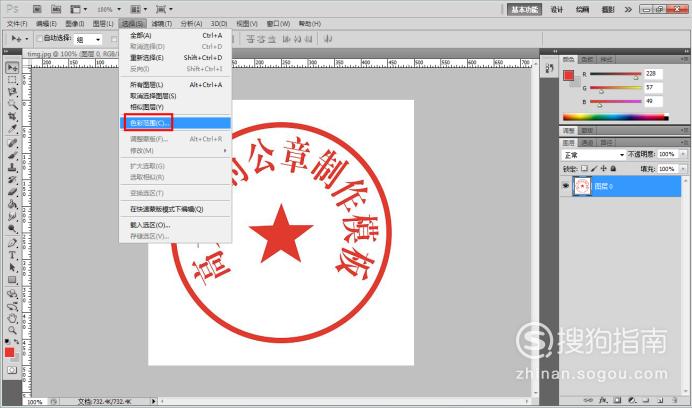Select the Rectangle shape tool
This screenshot has width=692, height=408.
[12, 280]
